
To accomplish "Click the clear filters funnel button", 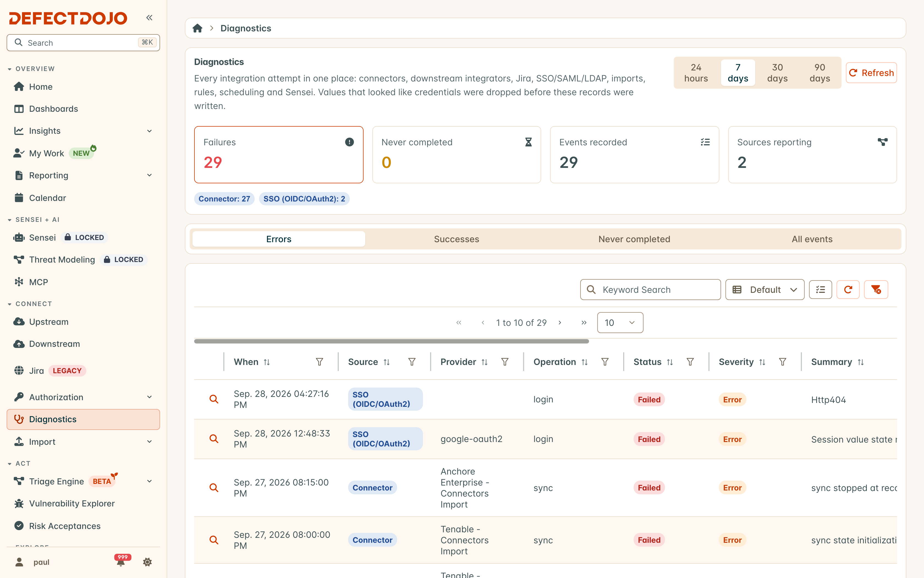I will (x=876, y=289).
